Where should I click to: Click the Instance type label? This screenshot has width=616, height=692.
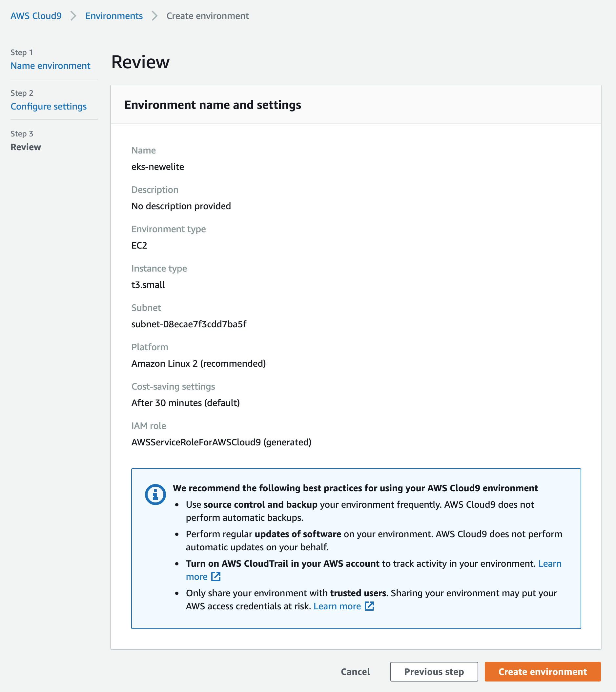159,269
